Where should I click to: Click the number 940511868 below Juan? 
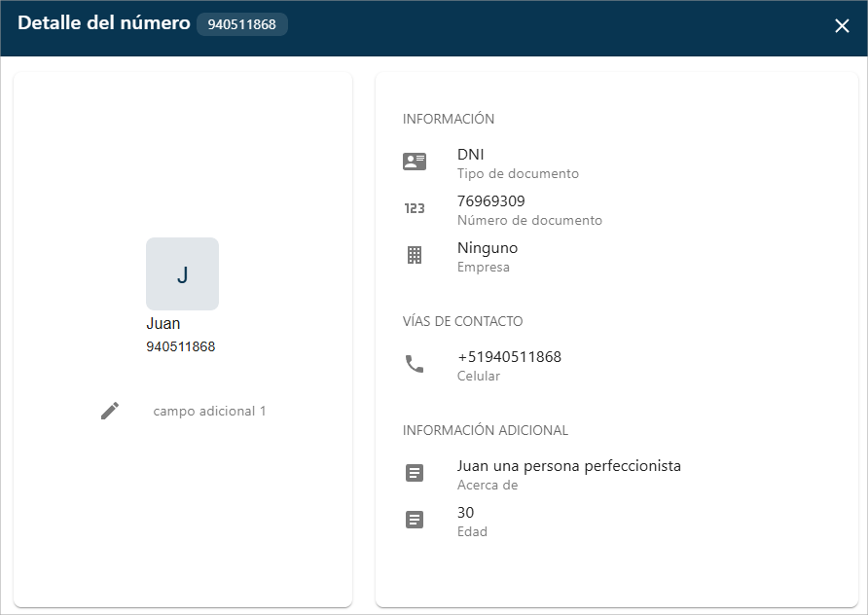point(181,346)
